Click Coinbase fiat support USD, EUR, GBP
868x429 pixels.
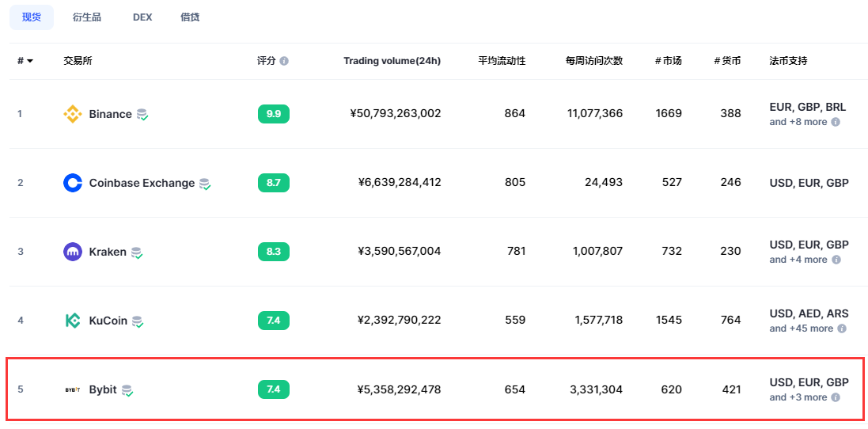[x=809, y=183]
